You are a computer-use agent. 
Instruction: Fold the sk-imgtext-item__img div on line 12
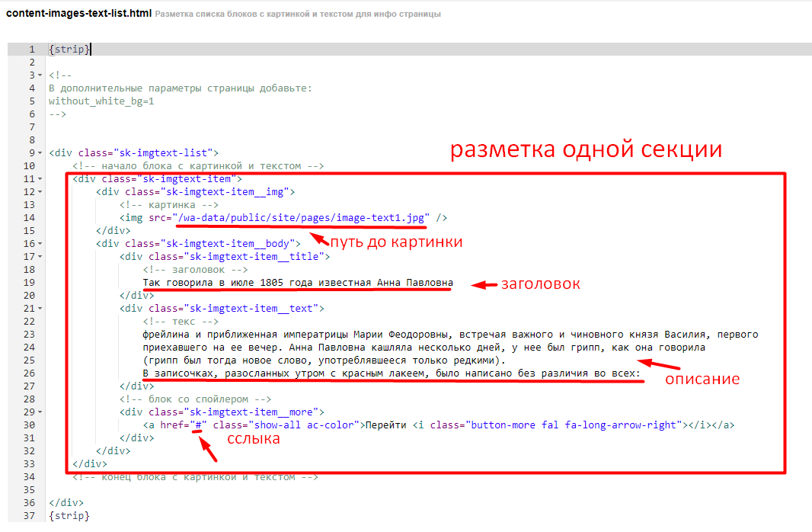click(x=40, y=192)
